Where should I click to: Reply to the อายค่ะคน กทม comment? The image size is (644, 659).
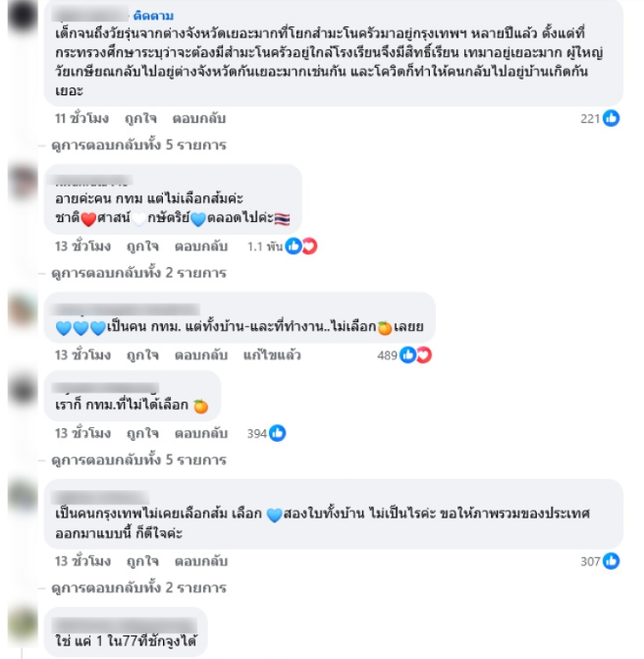pos(201,247)
